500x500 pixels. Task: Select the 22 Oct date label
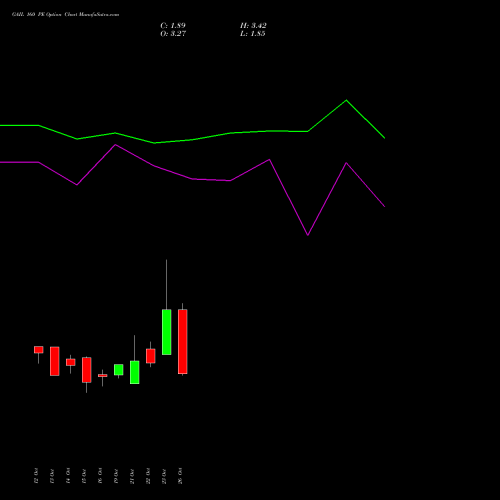(x=148, y=476)
